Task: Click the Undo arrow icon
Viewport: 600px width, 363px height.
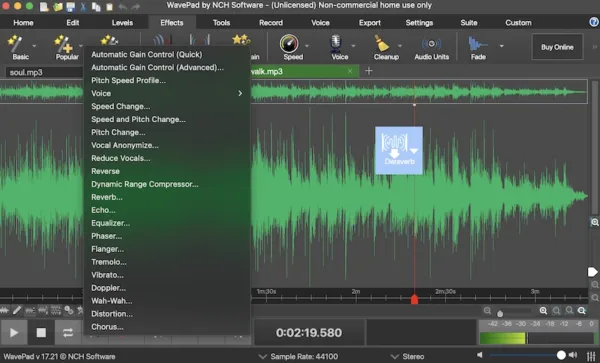Action: pyautogui.click(x=122, y=7)
